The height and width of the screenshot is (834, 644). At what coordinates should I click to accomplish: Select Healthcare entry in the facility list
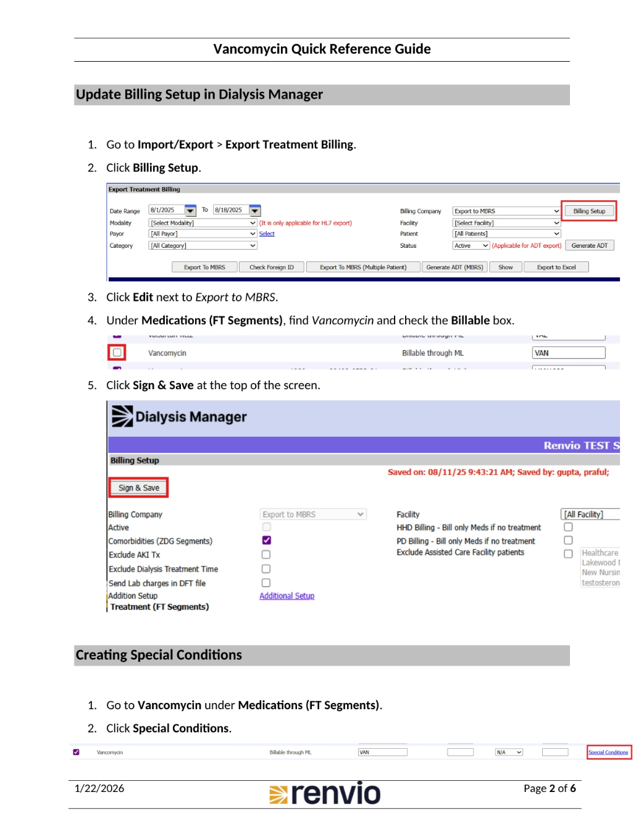pos(600,553)
